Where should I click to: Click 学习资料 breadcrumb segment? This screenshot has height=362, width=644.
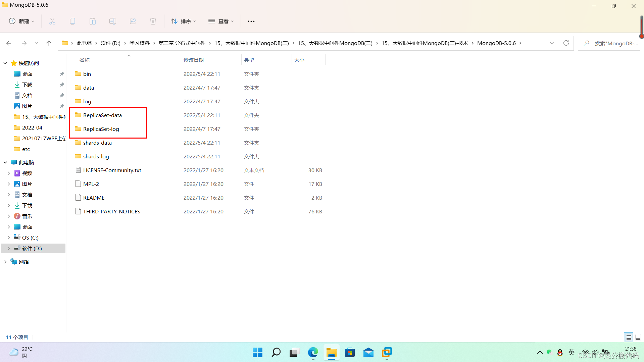coord(140,43)
